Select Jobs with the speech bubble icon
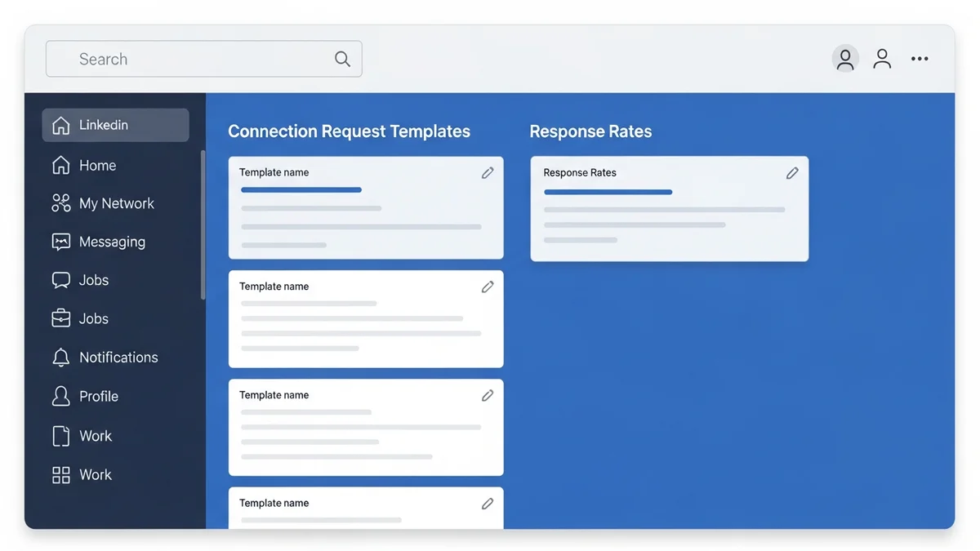This screenshot has height=551, width=980. pos(93,280)
